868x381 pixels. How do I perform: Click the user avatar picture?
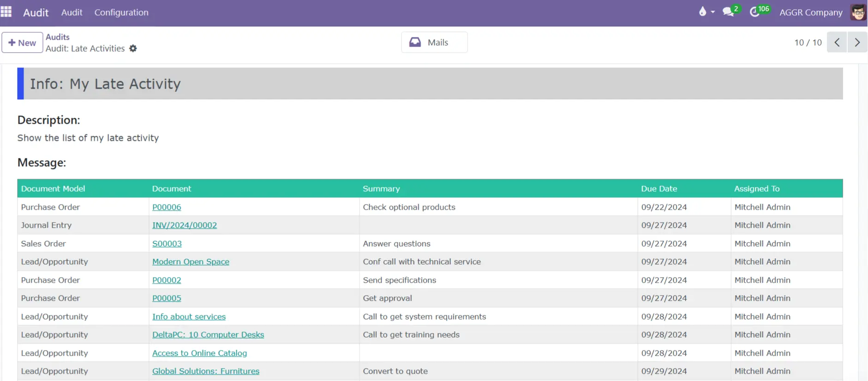pos(858,12)
